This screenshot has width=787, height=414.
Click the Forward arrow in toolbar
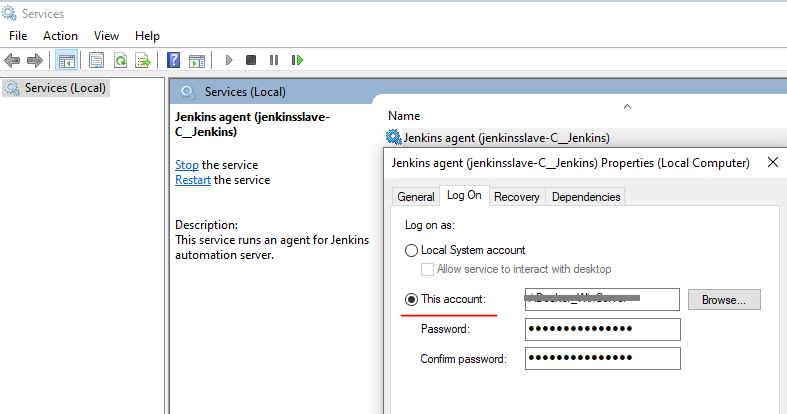click(34, 60)
